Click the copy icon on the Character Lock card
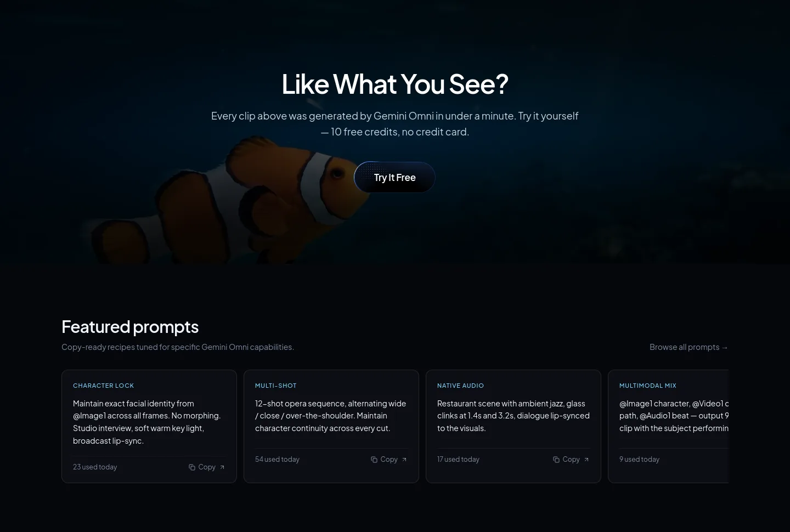Viewport: 790px width, 532px height. click(192, 467)
